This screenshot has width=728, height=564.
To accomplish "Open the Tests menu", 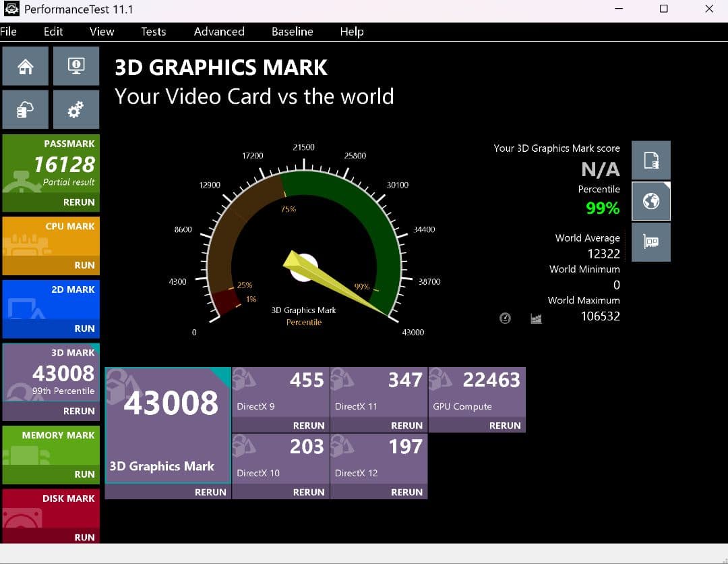I will [x=153, y=32].
